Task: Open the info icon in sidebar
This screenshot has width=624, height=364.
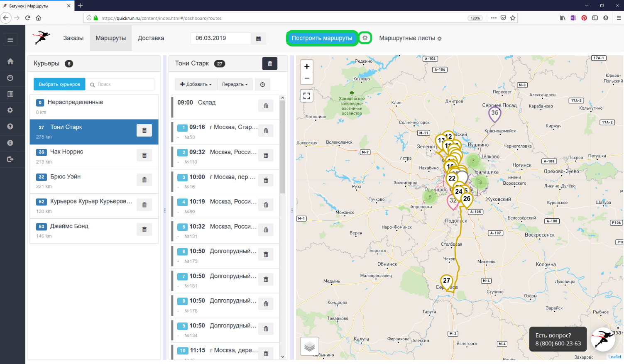Action: click(10, 143)
